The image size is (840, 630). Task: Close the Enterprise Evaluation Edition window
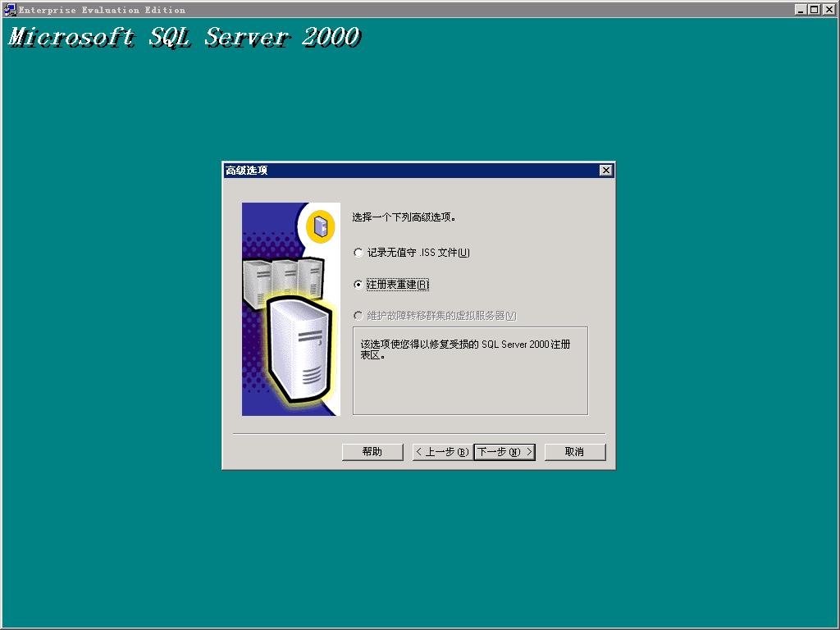point(829,10)
